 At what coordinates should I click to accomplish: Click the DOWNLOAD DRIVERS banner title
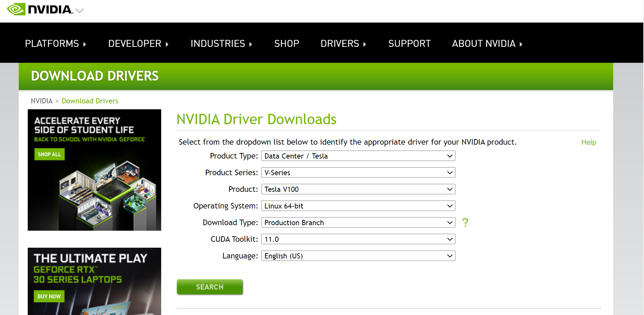coord(95,76)
